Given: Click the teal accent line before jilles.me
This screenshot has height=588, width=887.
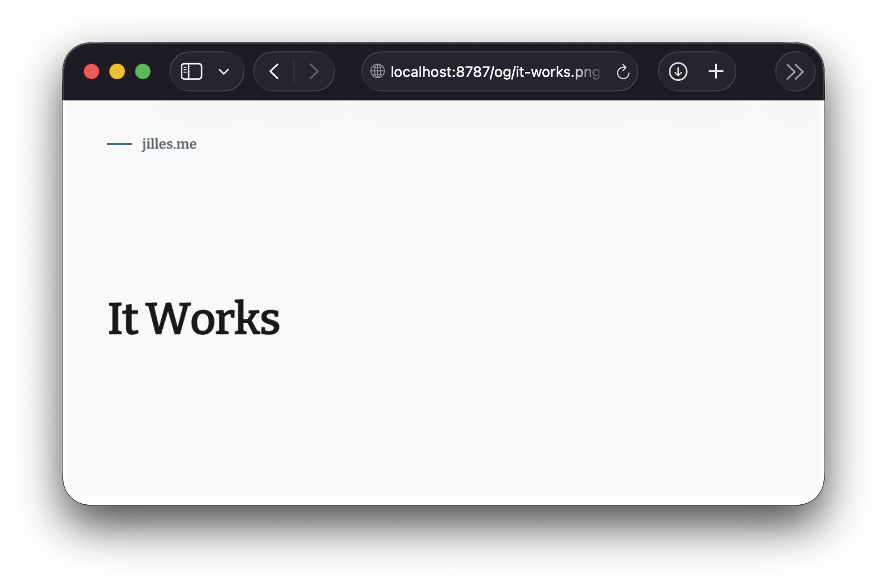Looking at the screenshot, I should (x=119, y=144).
